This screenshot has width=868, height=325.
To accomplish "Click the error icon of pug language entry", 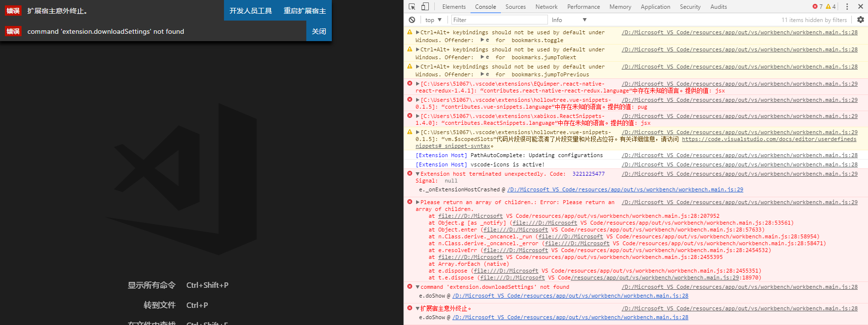I will pyautogui.click(x=410, y=99).
